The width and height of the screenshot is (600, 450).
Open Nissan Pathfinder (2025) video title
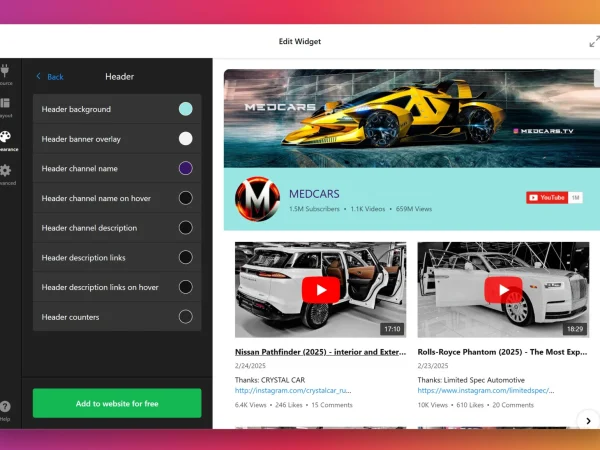[x=320, y=352]
